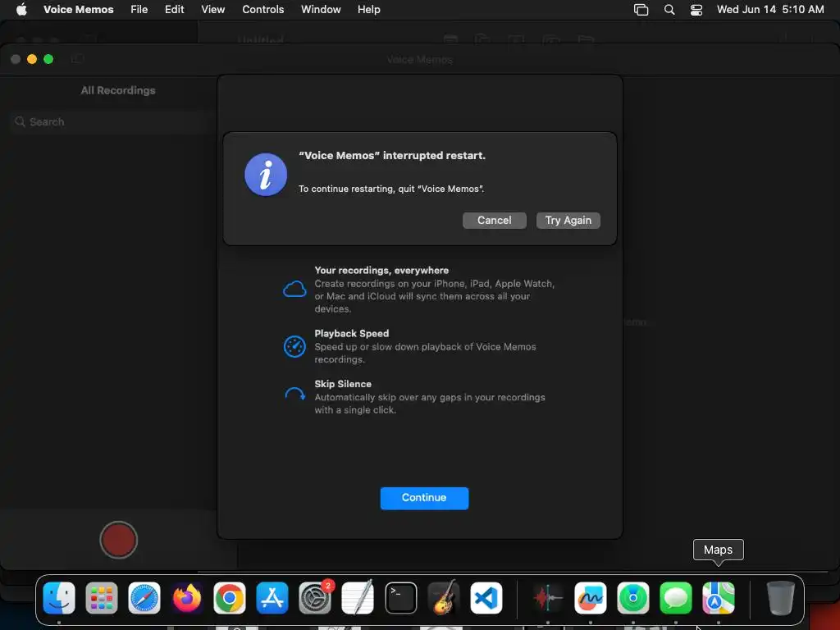Viewport: 840px width, 630px height.
Task: Open the Trash in the Dock
Action: 780,597
